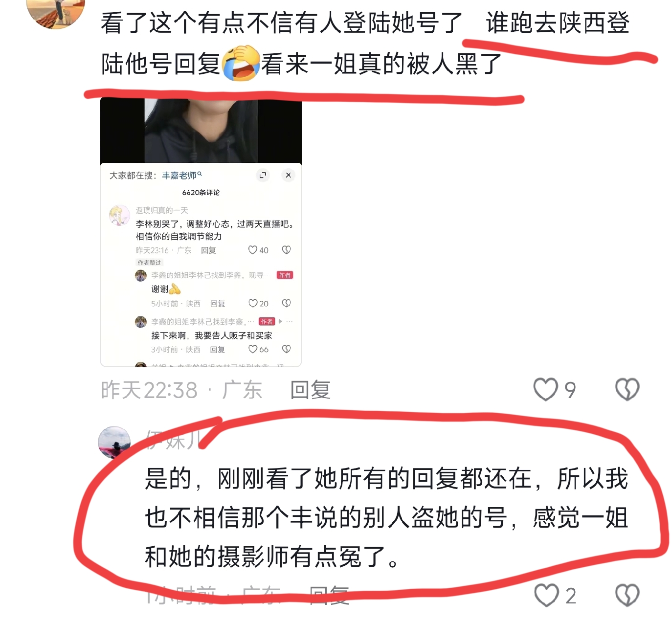Viewport: 672px width, 623px height.
Task: Like the reply with 2 likes
Action: click(x=546, y=595)
